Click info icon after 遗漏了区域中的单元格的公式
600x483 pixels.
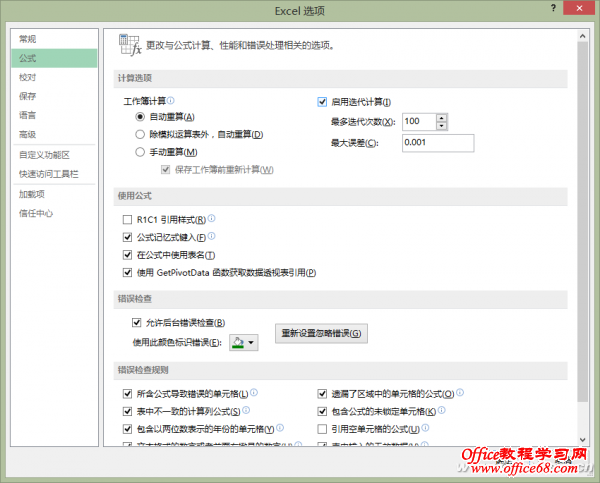pyautogui.click(x=460, y=392)
